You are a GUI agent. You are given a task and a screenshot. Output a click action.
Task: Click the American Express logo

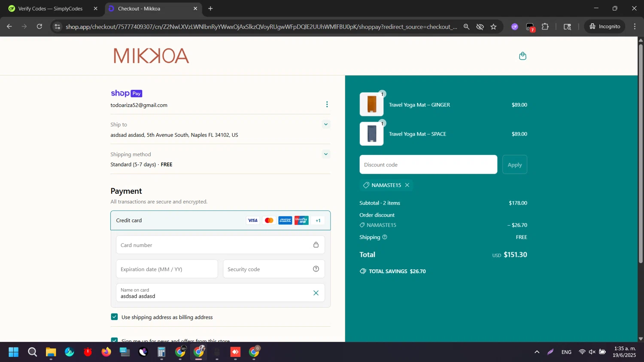point(285,220)
